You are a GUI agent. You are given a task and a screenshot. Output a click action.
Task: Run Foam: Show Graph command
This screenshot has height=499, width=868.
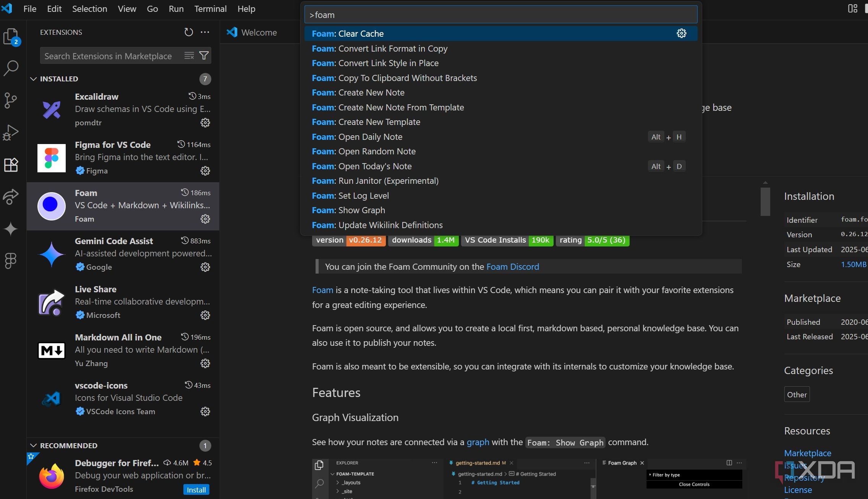pyautogui.click(x=501, y=210)
